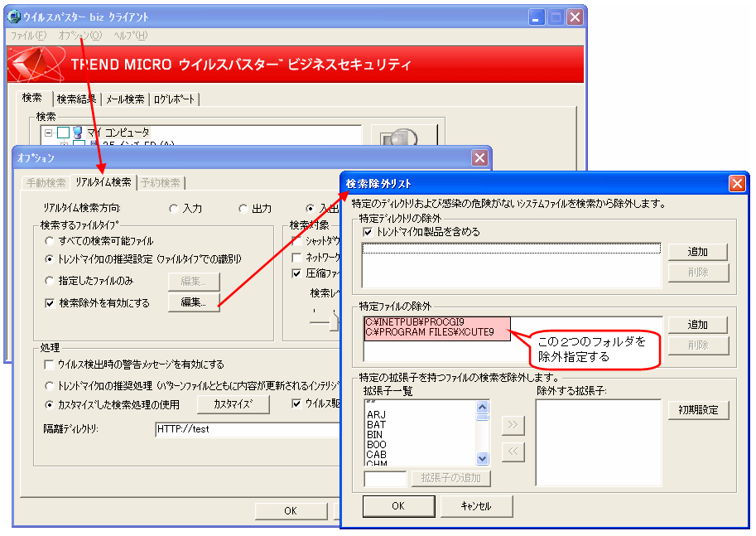The height and width of the screenshot is (536, 756).
Task: Click the 隔離ディレクトリ input field
Action: pyautogui.click(x=248, y=429)
